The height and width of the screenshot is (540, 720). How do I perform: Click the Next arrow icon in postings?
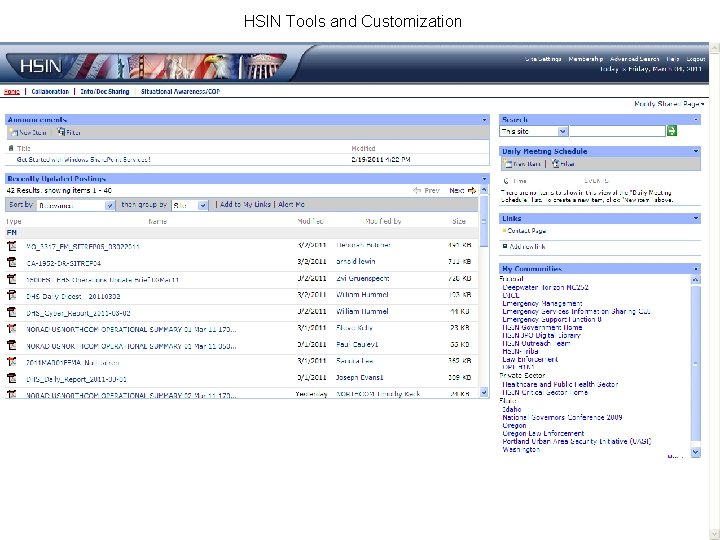[x=472, y=191]
